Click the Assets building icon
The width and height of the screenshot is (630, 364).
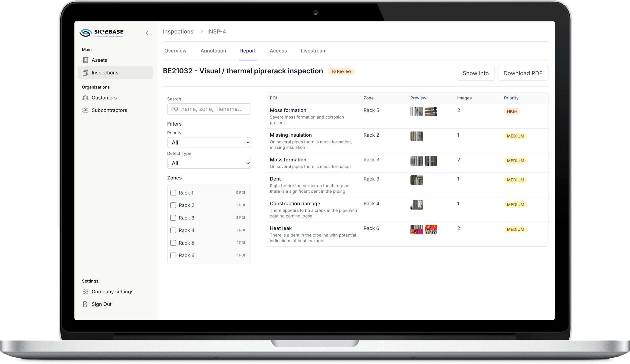point(85,60)
